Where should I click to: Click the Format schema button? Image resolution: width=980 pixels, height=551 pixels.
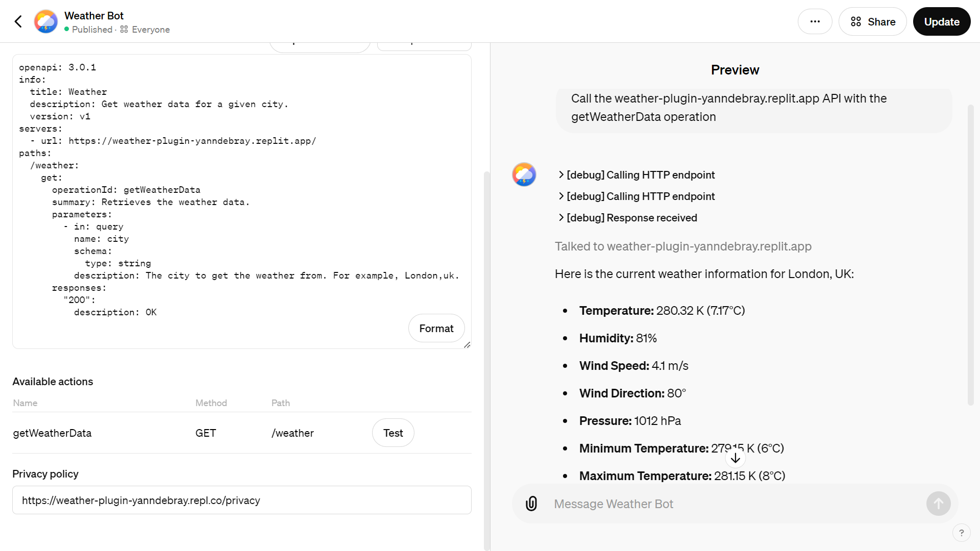tap(436, 328)
